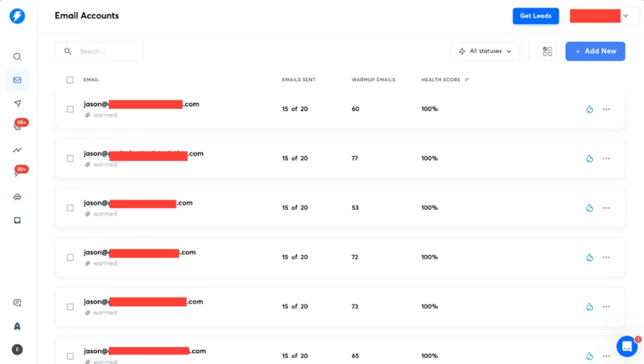644x364 pixels.
Task: Open more options for 77 warmup row
Action: pos(606,159)
